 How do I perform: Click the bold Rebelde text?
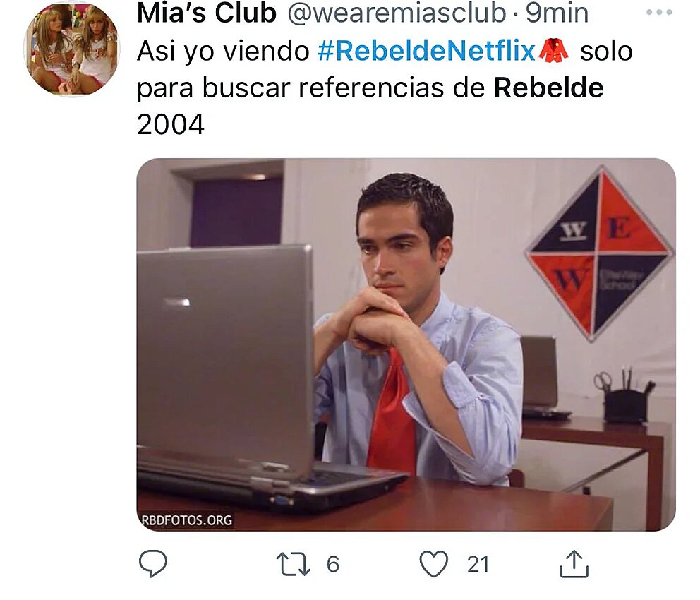coord(549,88)
